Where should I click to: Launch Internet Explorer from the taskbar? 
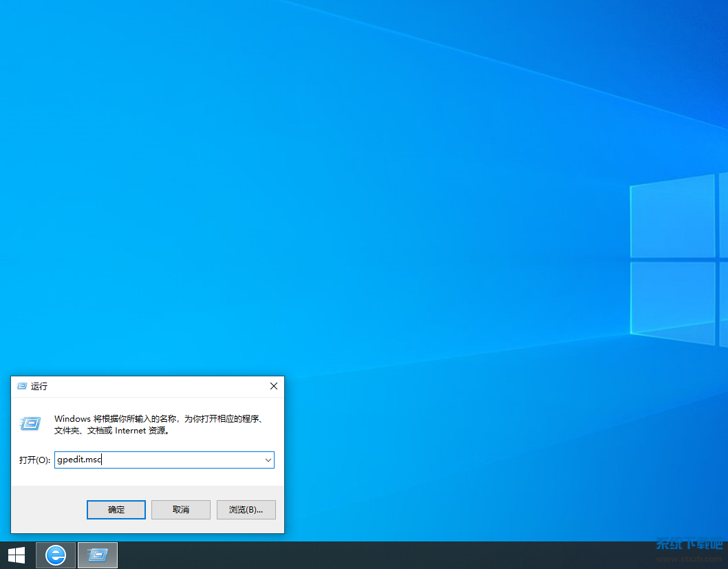[56, 555]
